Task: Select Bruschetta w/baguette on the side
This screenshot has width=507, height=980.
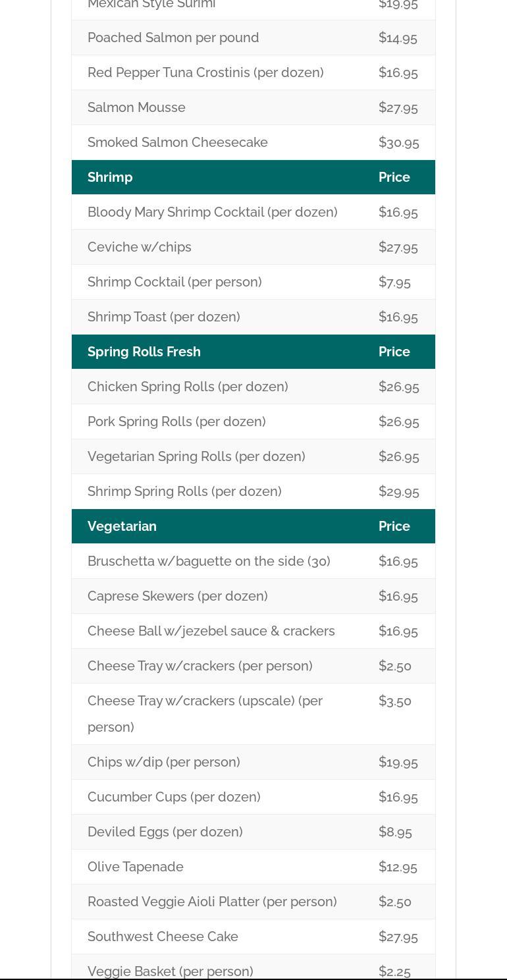Action: coord(209,561)
